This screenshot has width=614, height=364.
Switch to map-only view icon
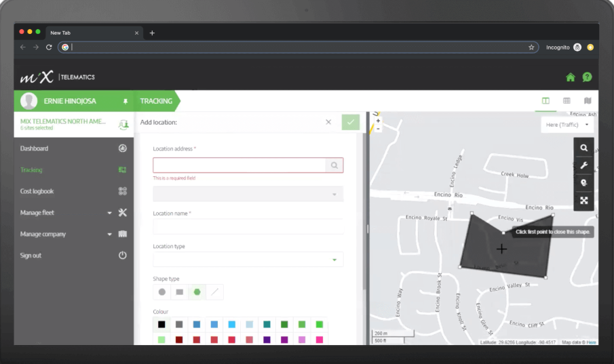coord(588,101)
